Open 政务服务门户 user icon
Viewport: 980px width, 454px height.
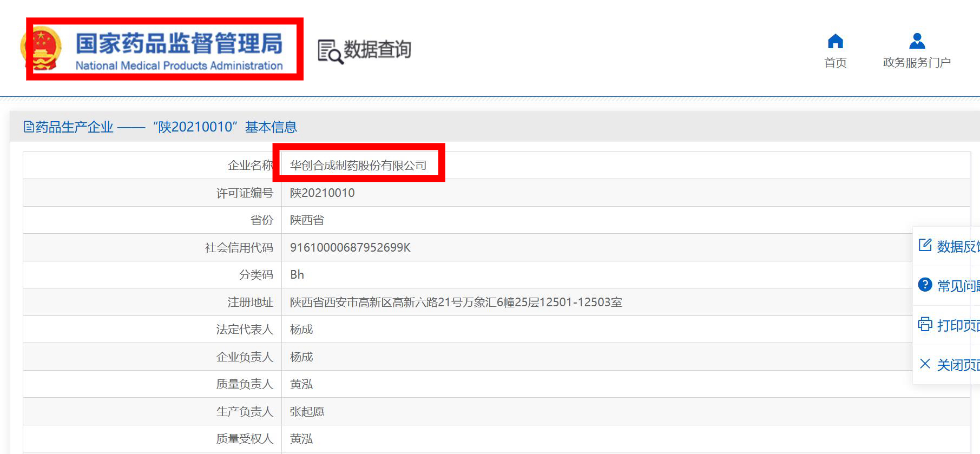coord(917,41)
